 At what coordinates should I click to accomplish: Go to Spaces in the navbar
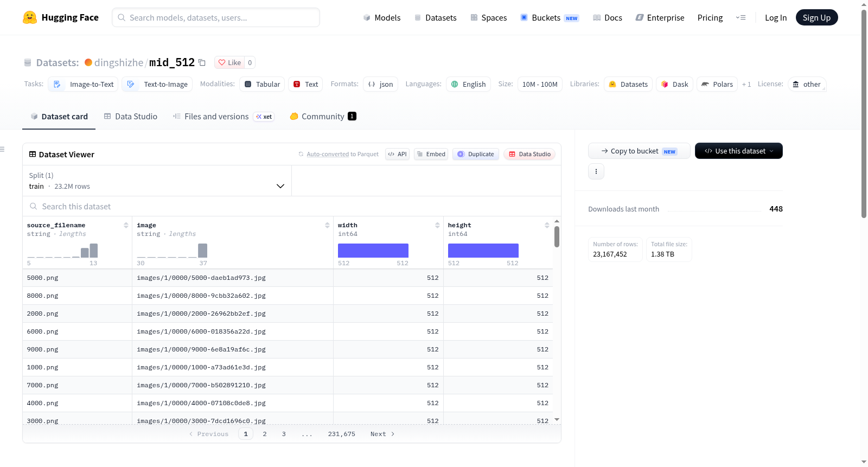coord(488,17)
